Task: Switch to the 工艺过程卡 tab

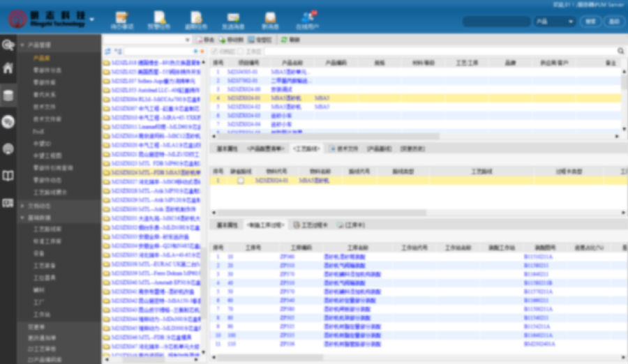Action: pyautogui.click(x=311, y=225)
